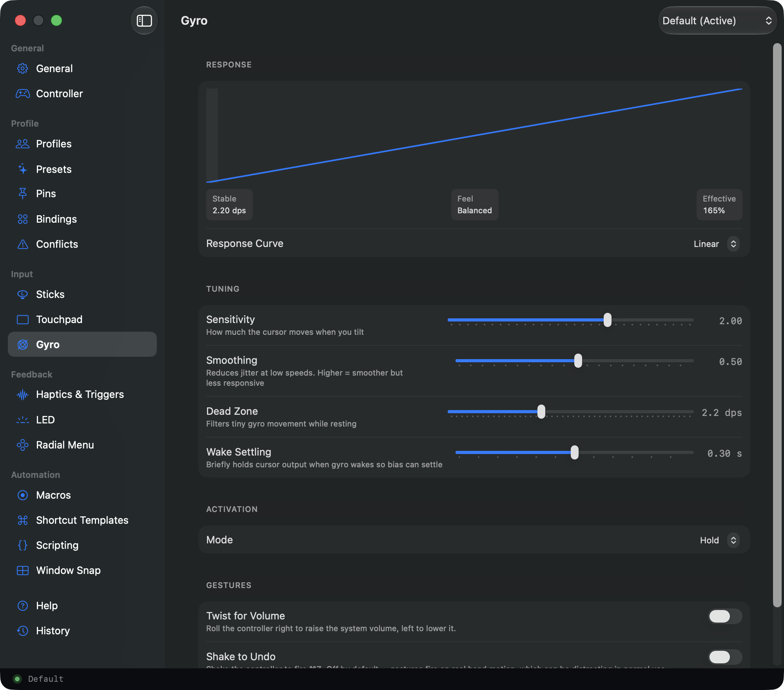784x690 pixels.
Task: Click the Dead Zone slider handle
Action: pyautogui.click(x=541, y=412)
